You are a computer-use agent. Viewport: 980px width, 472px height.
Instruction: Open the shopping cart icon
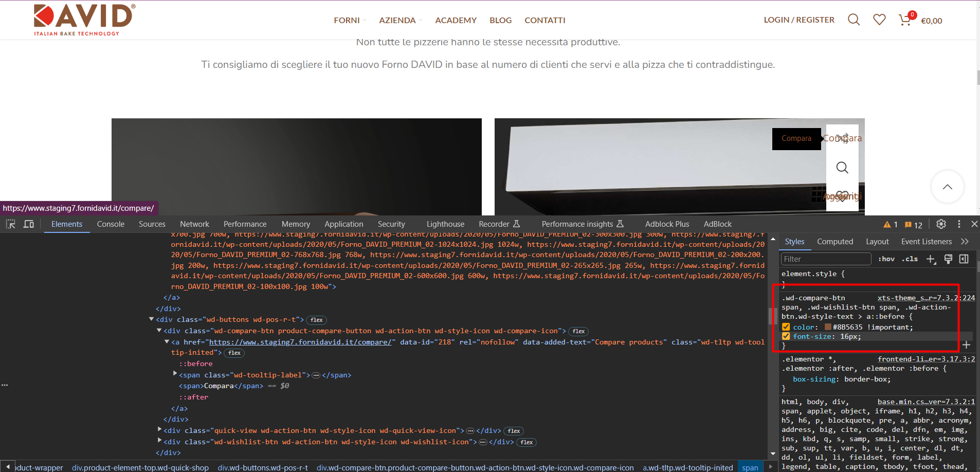(x=906, y=20)
